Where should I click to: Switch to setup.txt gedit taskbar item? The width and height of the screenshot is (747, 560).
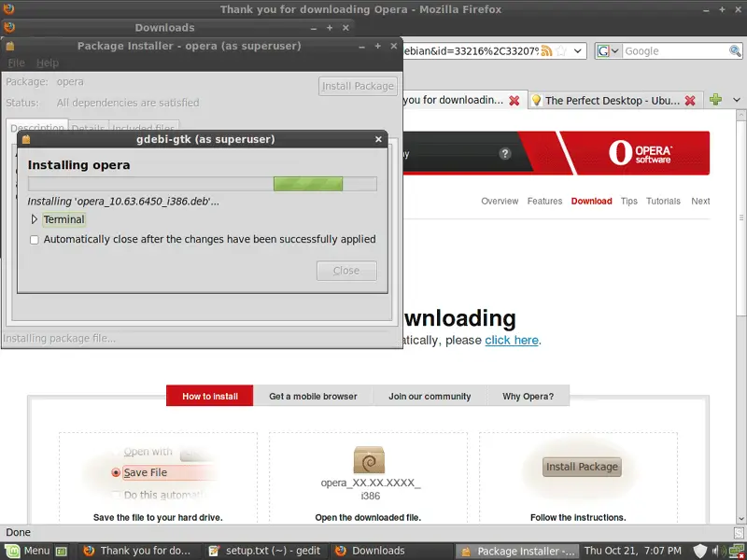[x=265, y=551]
